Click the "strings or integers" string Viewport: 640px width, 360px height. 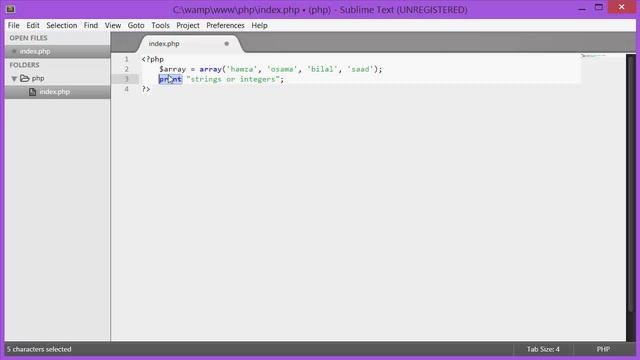(233, 79)
